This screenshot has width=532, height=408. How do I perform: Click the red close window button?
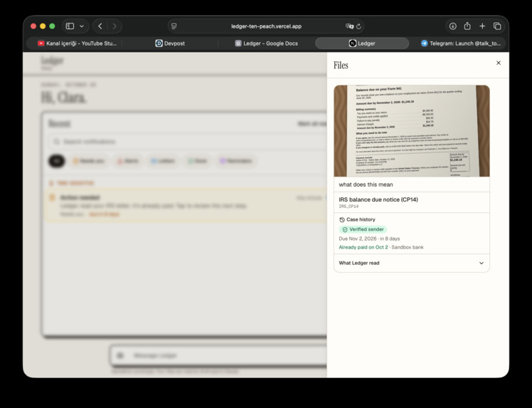pyautogui.click(x=33, y=26)
